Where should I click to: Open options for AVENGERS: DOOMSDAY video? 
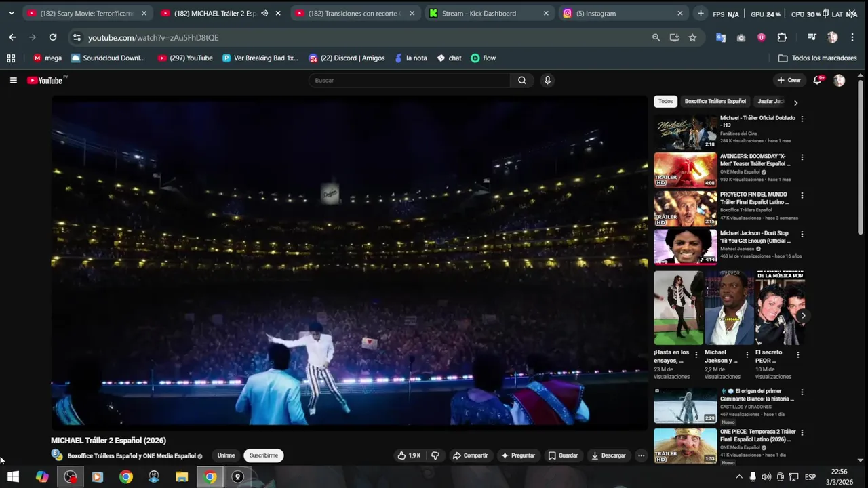tap(802, 157)
